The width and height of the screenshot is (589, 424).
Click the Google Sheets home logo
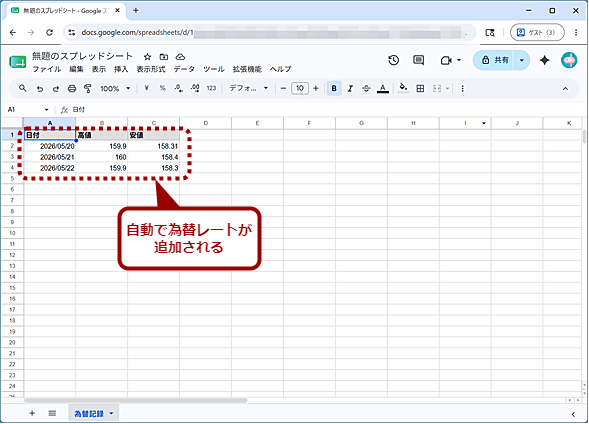(18, 62)
